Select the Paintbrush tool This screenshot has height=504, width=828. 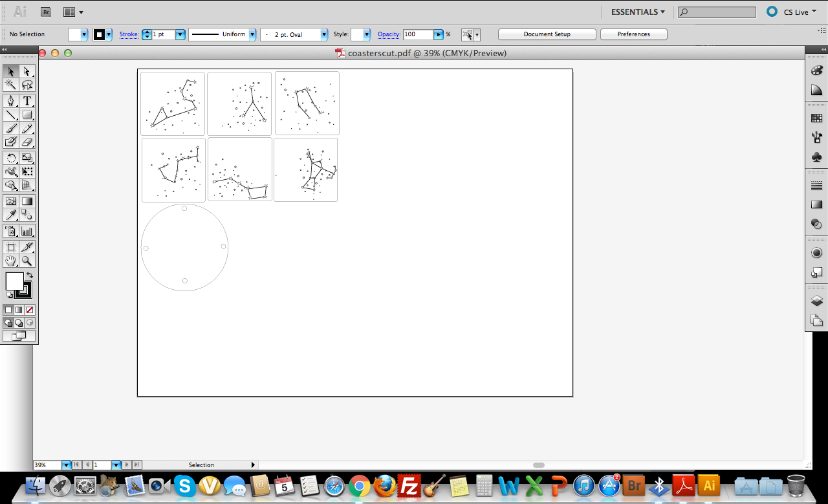pyautogui.click(x=10, y=128)
